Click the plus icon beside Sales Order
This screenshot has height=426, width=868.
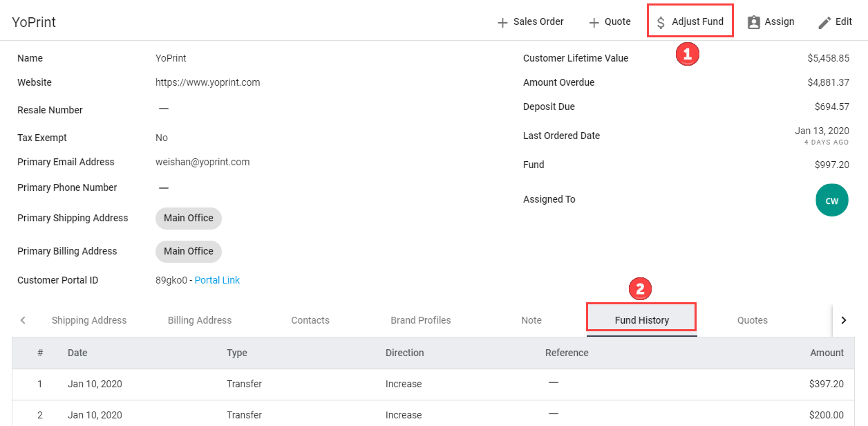502,23
